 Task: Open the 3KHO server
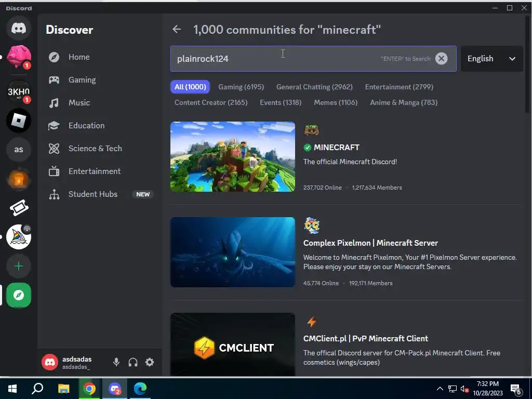point(19,91)
